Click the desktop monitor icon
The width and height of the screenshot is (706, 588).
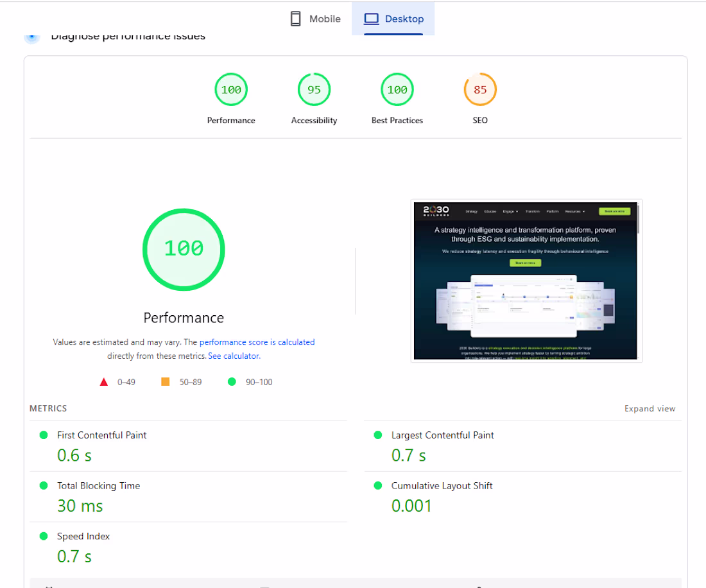tap(372, 19)
